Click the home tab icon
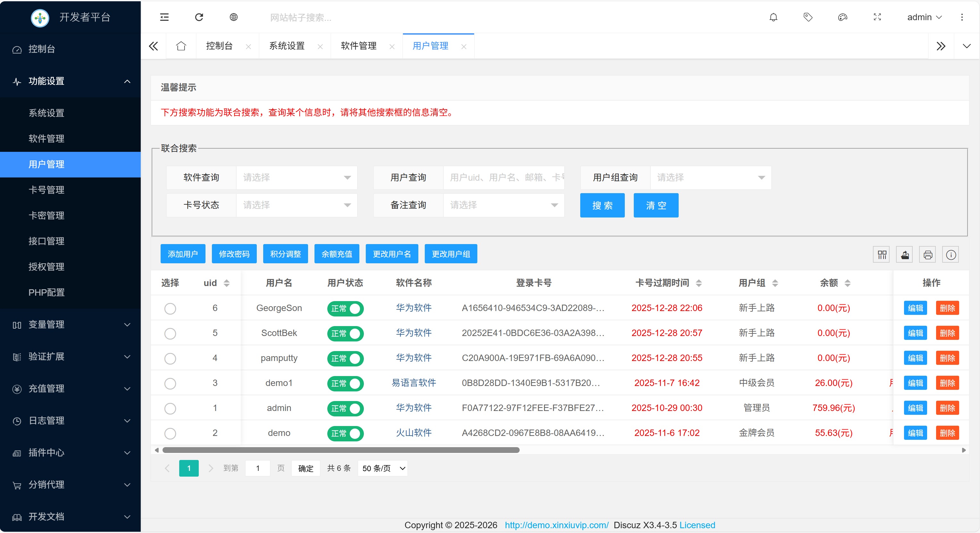 click(x=181, y=46)
